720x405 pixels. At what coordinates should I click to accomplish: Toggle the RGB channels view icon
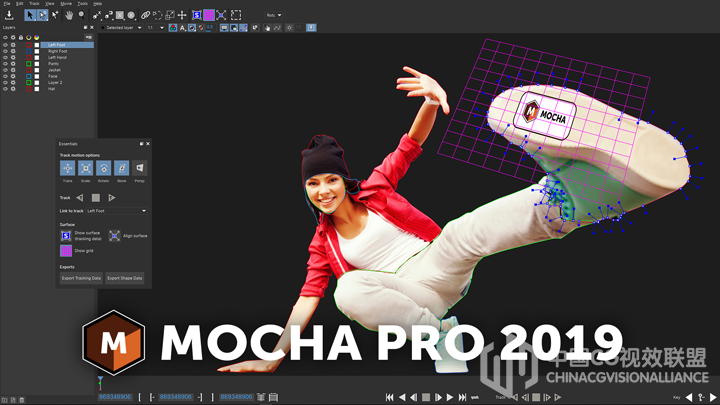point(173,28)
